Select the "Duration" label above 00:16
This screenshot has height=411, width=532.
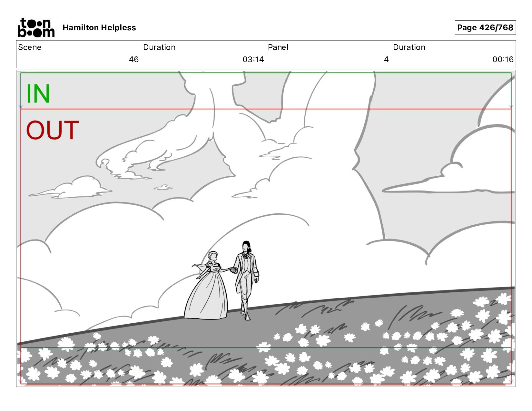409,47
